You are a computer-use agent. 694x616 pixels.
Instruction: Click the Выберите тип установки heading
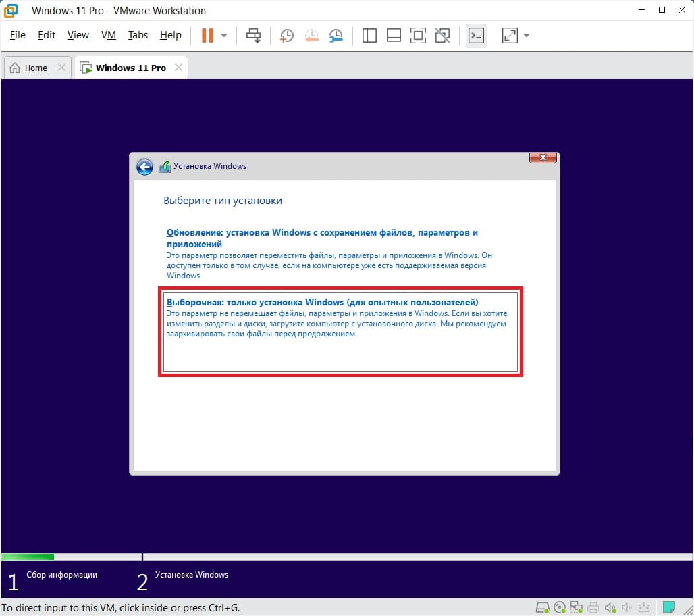pos(223,201)
